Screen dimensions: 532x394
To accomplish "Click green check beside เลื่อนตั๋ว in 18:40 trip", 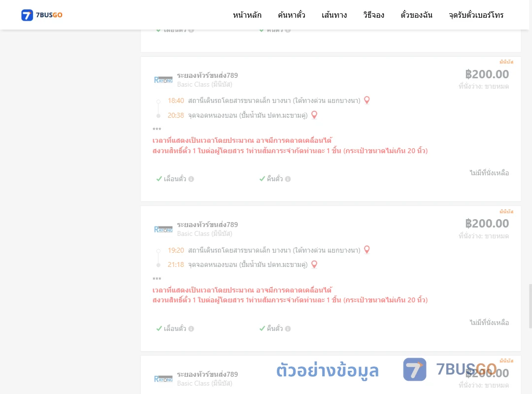I will [x=159, y=178].
